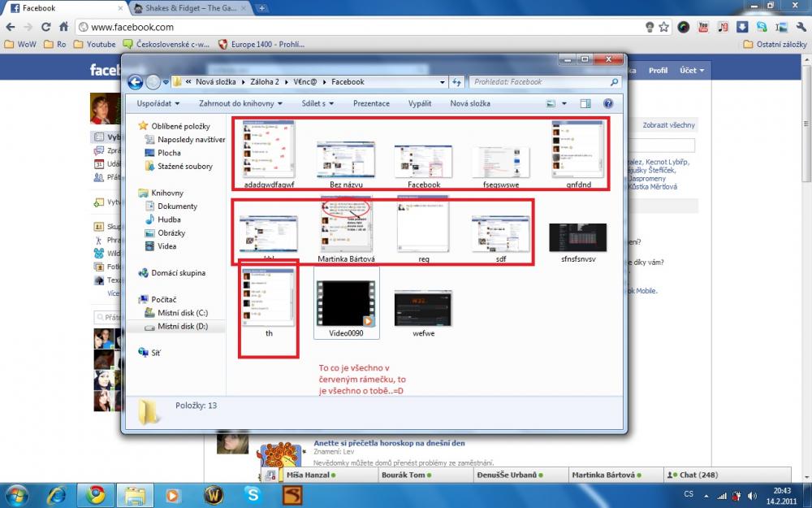Open the Účet dropdown on Facebook
Viewport: 812px width, 508px height.
point(692,71)
